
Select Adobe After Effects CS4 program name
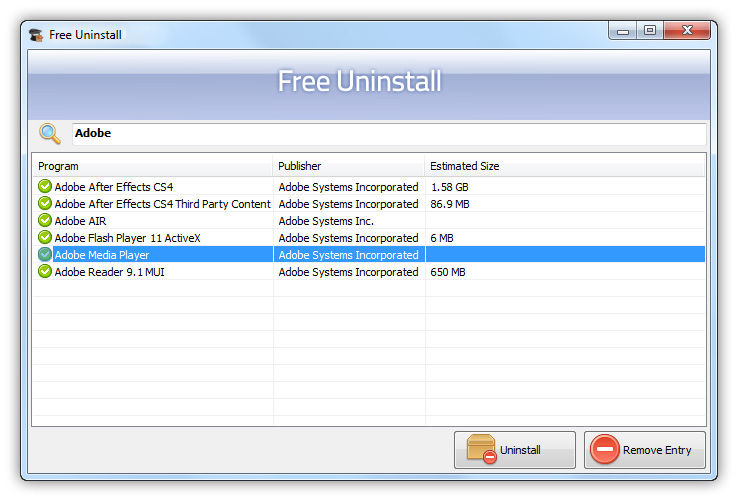[x=114, y=187]
